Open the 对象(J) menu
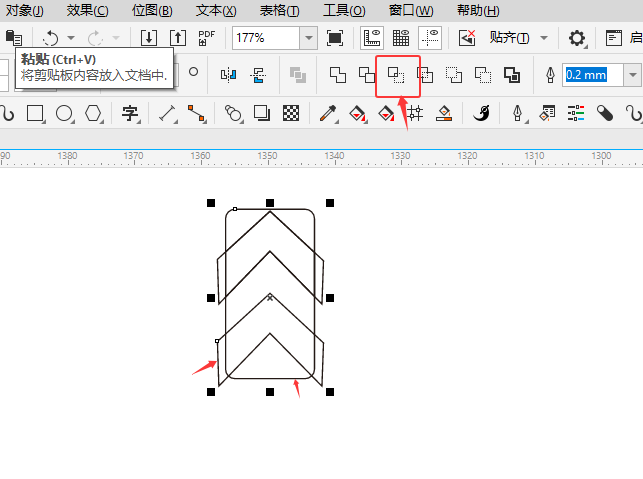Screen dimensions: 643x479 (25, 10)
